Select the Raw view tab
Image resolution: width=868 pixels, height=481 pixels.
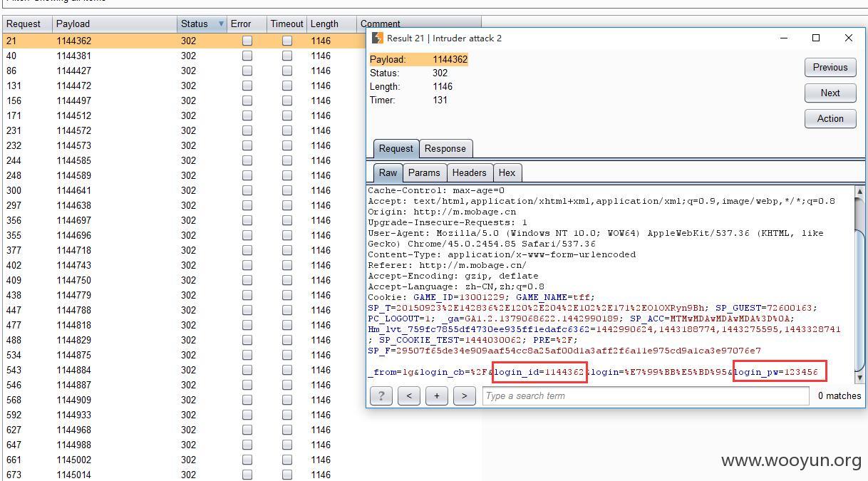(388, 172)
